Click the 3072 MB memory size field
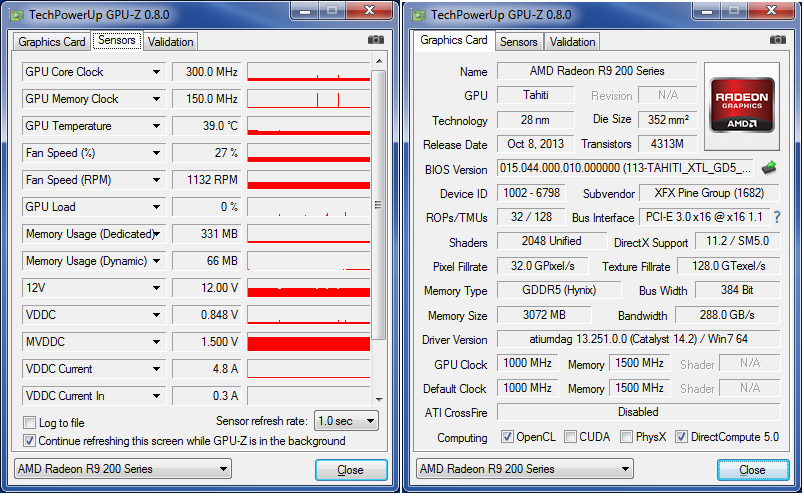The image size is (804, 496). 544,314
